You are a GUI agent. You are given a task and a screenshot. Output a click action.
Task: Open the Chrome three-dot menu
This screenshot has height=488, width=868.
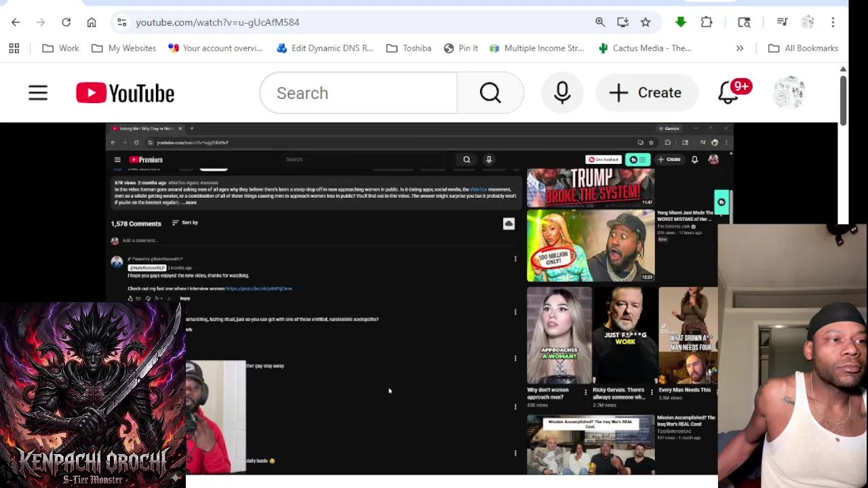833,22
